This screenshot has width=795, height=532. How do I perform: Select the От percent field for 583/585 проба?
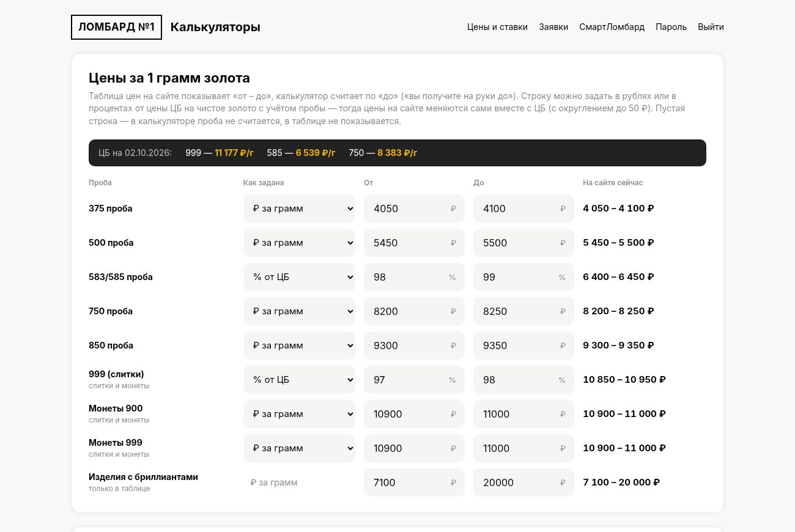[414, 277]
